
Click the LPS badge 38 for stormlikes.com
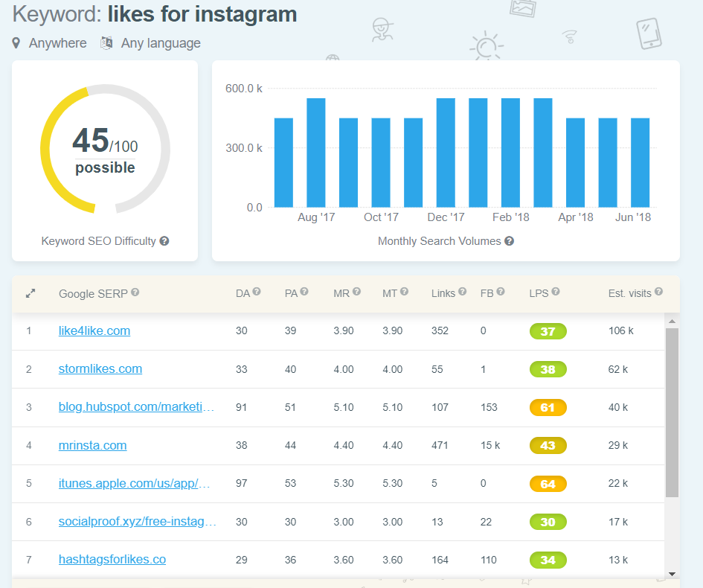tap(548, 370)
